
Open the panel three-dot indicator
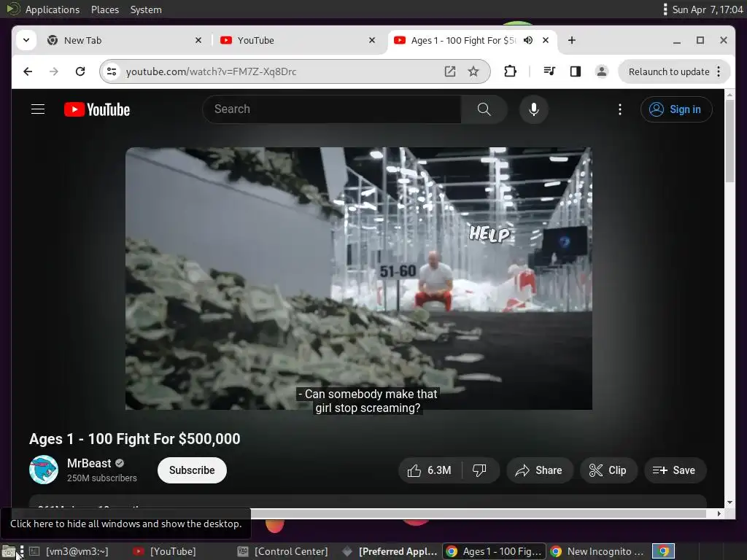(x=665, y=9)
